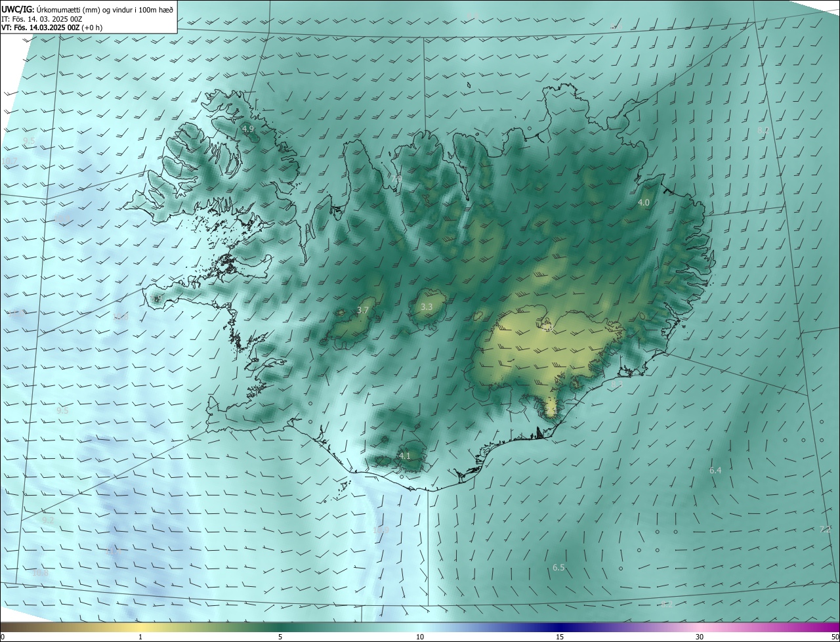Click the colorbar tick label "5"
Viewport: 840px width, 642px height.
[x=280, y=637]
